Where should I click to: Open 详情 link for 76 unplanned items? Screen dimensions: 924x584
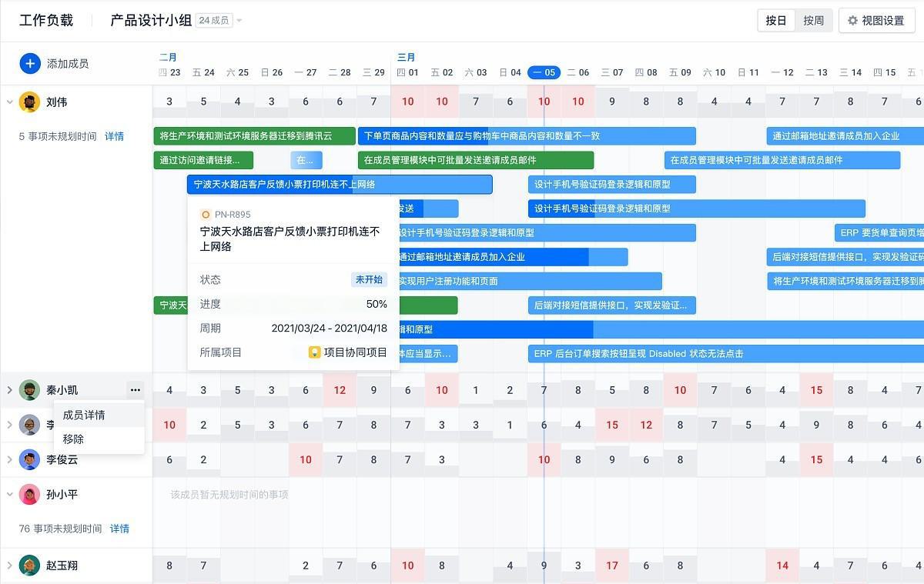point(119,529)
